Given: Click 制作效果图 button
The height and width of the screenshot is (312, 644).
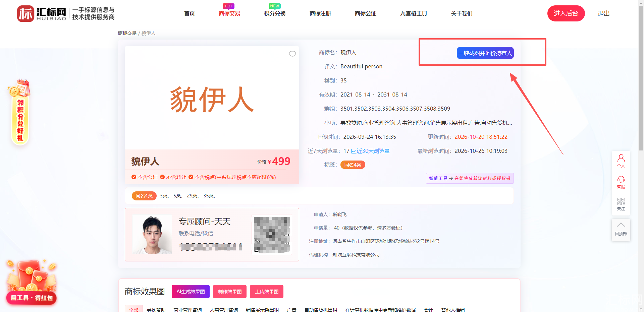Looking at the screenshot, I should click(x=230, y=292).
